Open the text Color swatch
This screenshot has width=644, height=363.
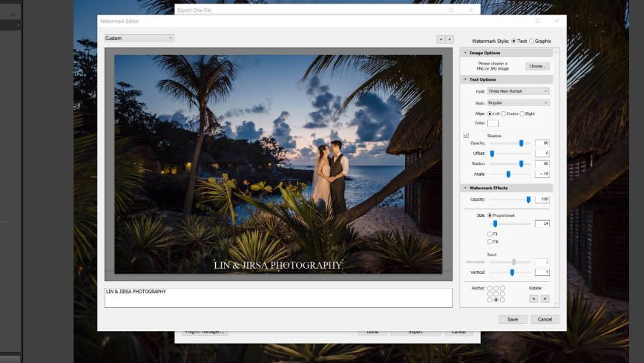click(493, 123)
